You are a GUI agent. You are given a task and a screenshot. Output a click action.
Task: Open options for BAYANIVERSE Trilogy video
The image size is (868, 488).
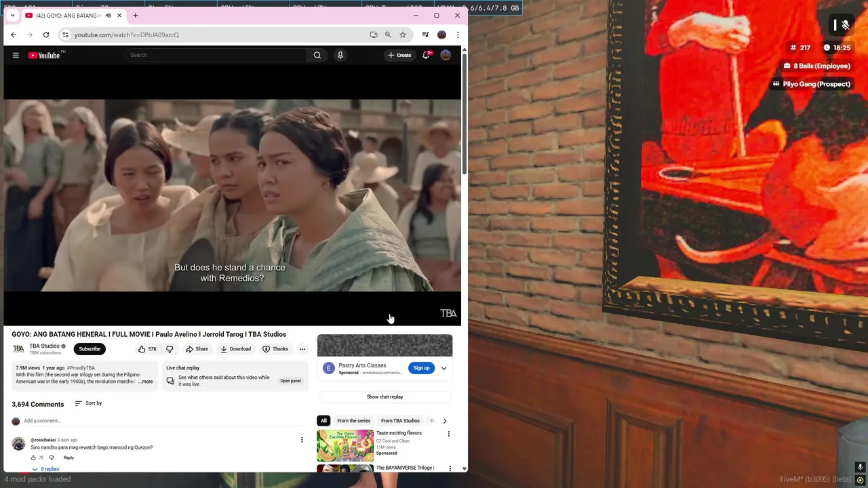click(x=450, y=468)
